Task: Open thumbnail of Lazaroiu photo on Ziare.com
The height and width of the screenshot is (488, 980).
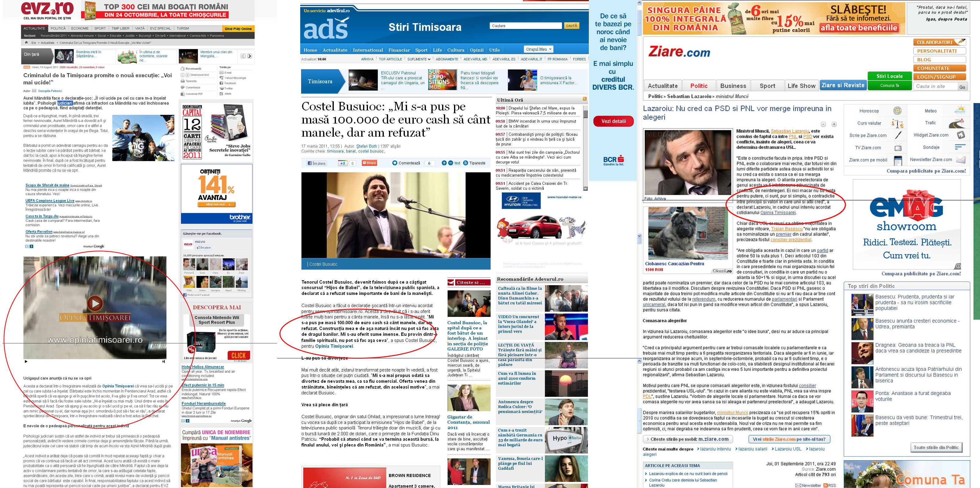Action: (x=687, y=163)
